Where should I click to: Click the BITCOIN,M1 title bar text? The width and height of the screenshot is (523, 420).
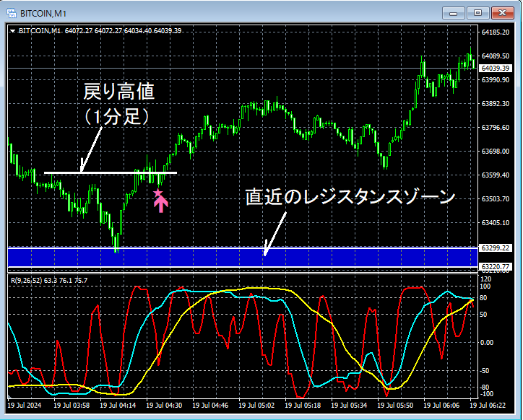point(43,14)
